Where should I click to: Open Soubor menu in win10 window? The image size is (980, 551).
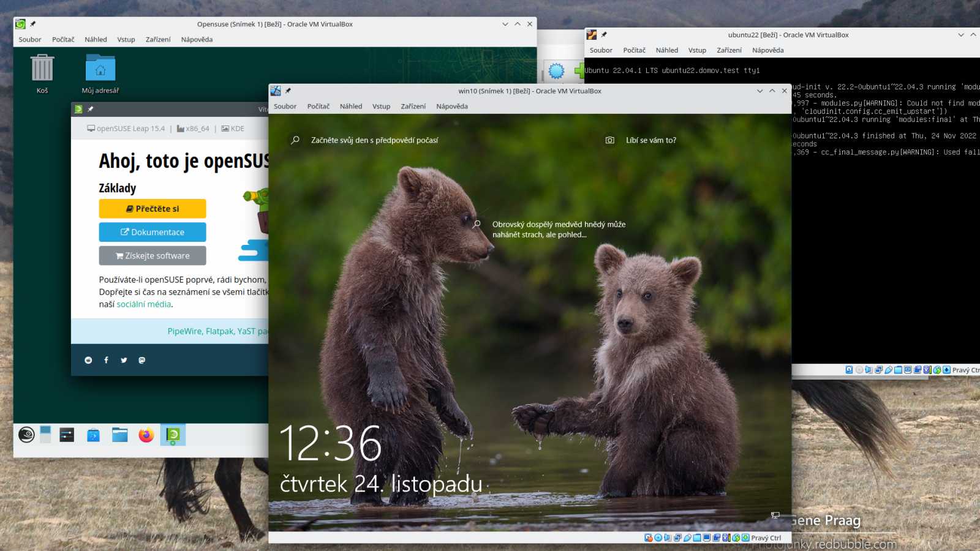click(x=285, y=107)
